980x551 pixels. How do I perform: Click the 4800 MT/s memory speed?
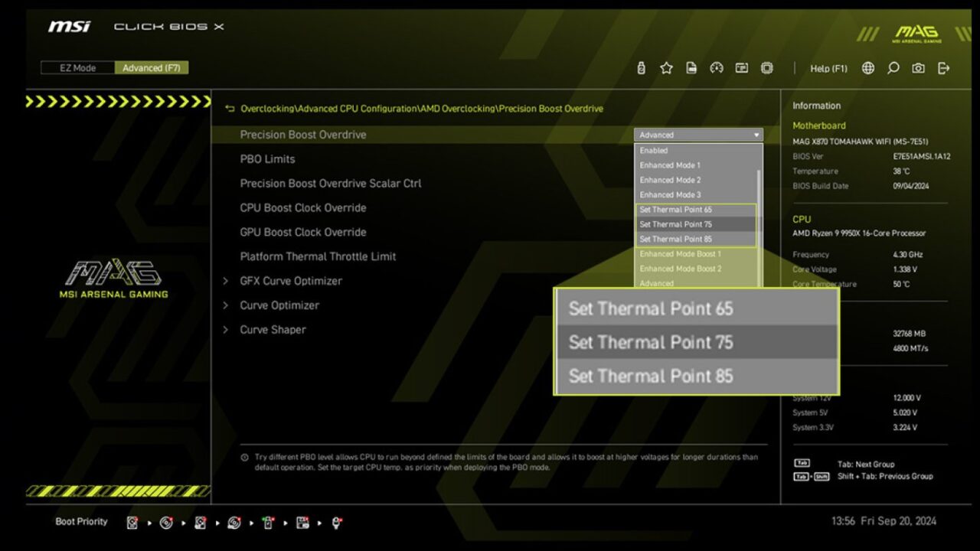(910, 348)
